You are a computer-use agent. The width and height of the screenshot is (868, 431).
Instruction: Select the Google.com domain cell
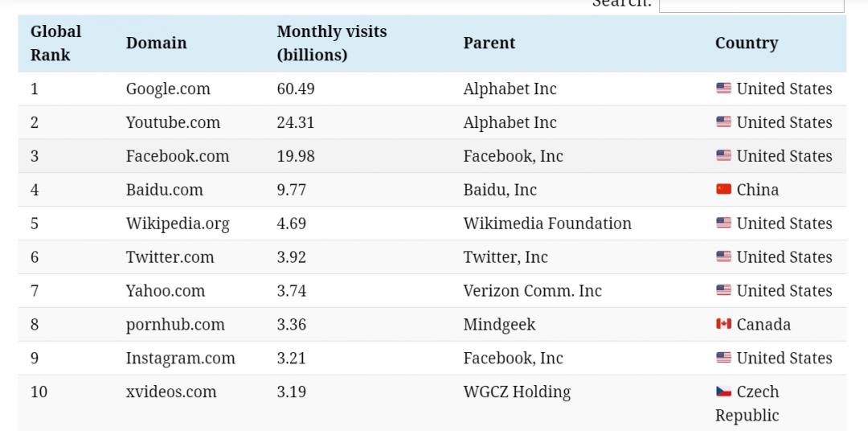(x=167, y=89)
